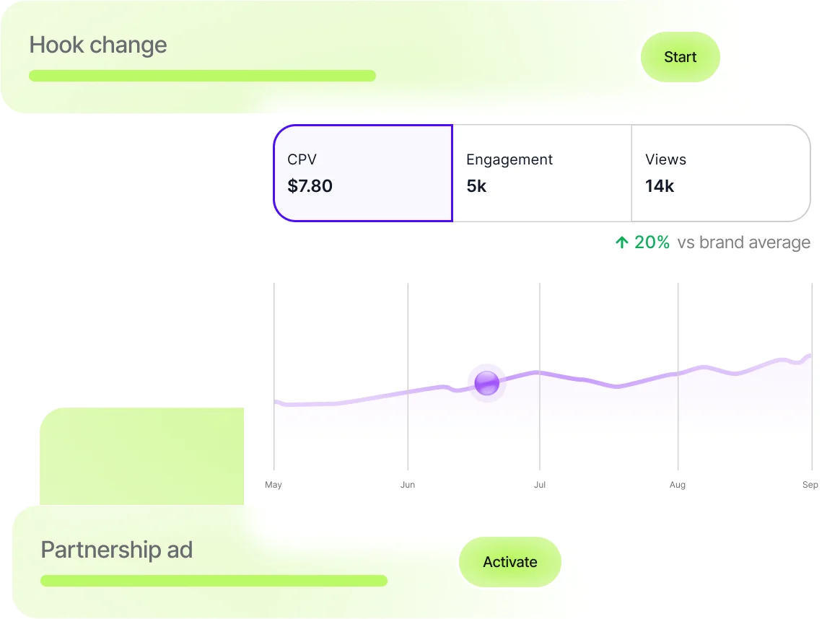
Task: Click the 14k views value
Action: pyautogui.click(x=660, y=186)
